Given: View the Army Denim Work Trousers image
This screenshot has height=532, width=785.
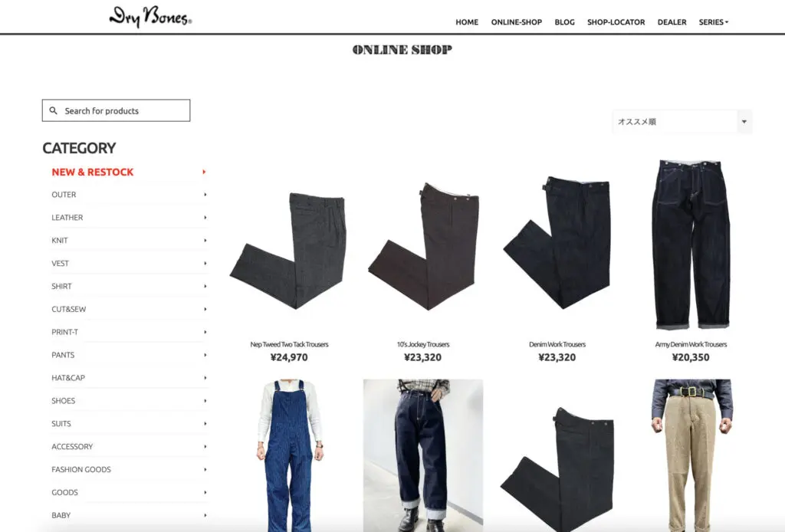Looking at the screenshot, I should 691,245.
